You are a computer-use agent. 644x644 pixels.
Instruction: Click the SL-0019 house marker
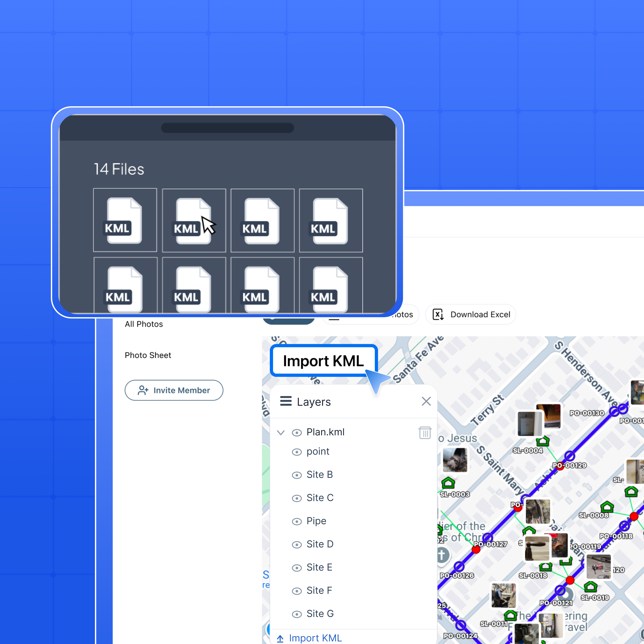click(591, 587)
